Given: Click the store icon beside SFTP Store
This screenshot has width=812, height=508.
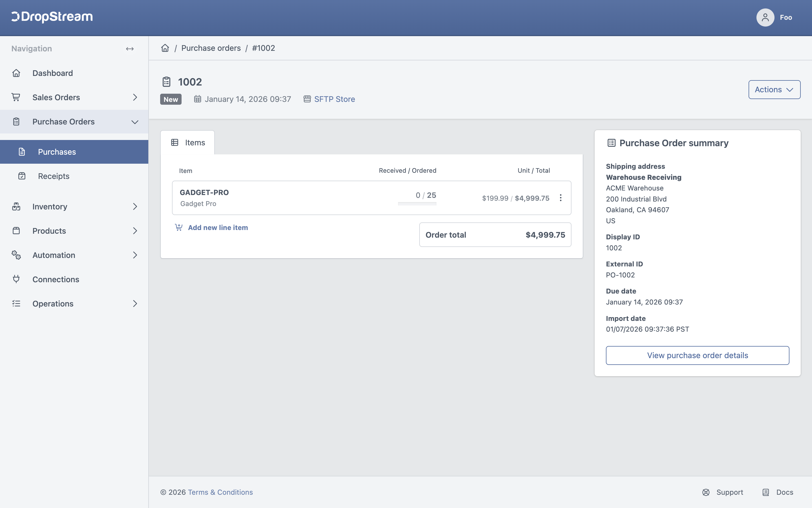Looking at the screenshot, I should coord(307,99).
